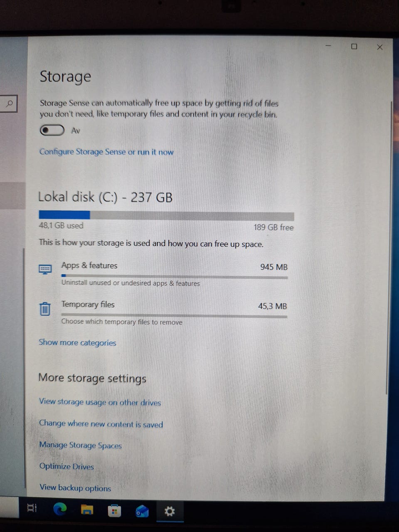Click the search magnifier icon in sidebar
Viewport: 399px width, 532px height.
(x=9, y=103)
